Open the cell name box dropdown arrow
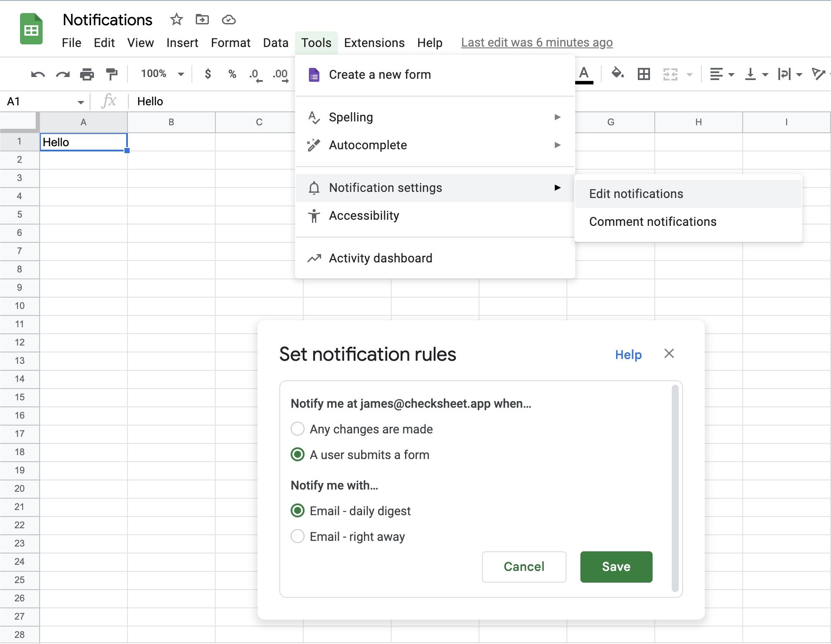This screenshot has width=831, height=644. [x=80, y=102]
